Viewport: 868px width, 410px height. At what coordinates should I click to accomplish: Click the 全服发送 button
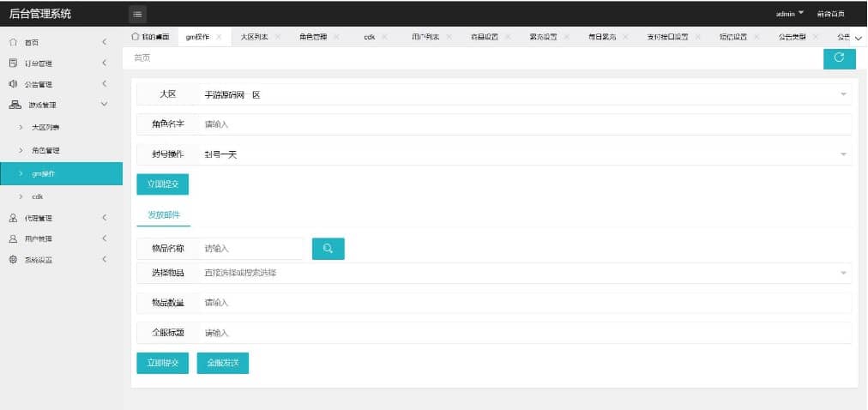point(223,363)
